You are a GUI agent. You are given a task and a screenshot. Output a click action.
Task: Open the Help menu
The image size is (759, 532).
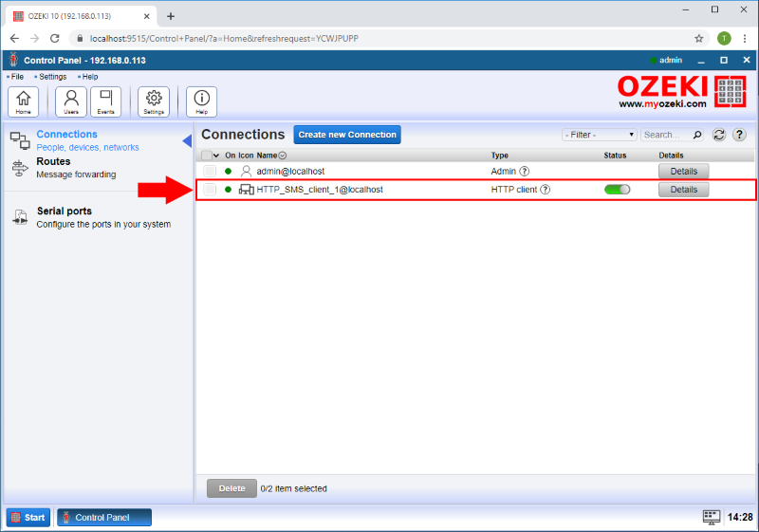point(89,77)
